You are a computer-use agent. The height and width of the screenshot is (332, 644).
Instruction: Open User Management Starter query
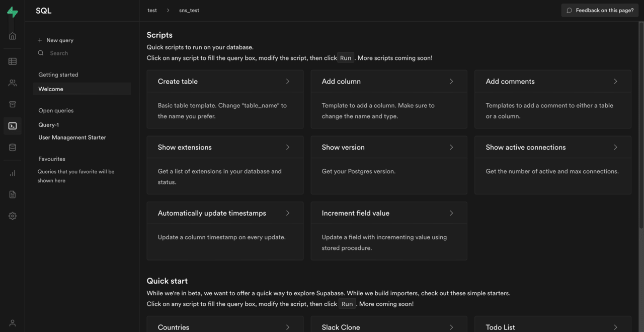[x=72, y=138]
